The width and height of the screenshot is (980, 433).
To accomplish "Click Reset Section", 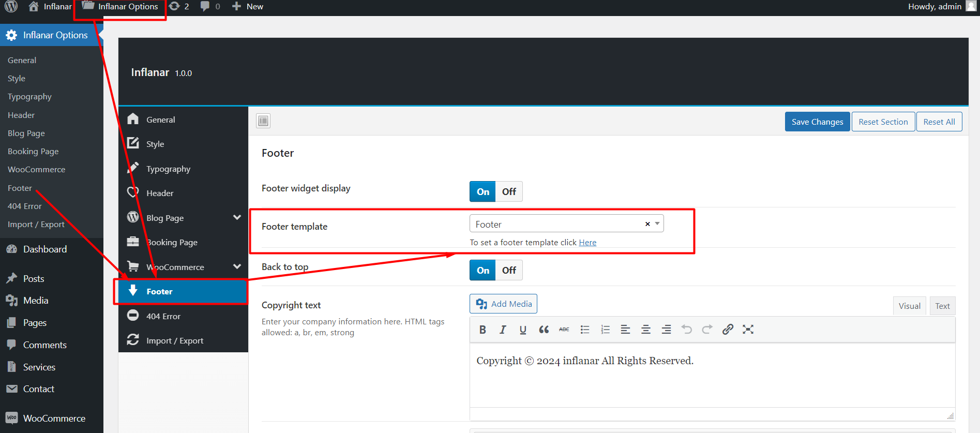I will point(883,122).
